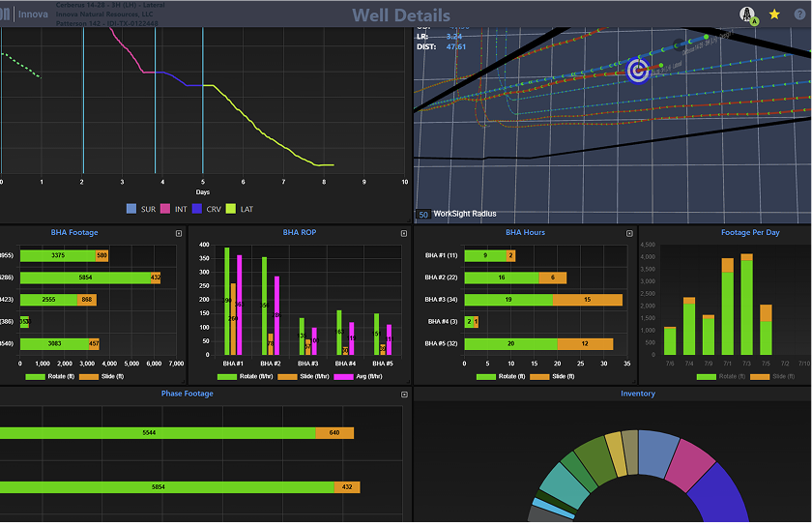Click the Footage Per Day panel title
812x526 pixels.
point(750,232)
